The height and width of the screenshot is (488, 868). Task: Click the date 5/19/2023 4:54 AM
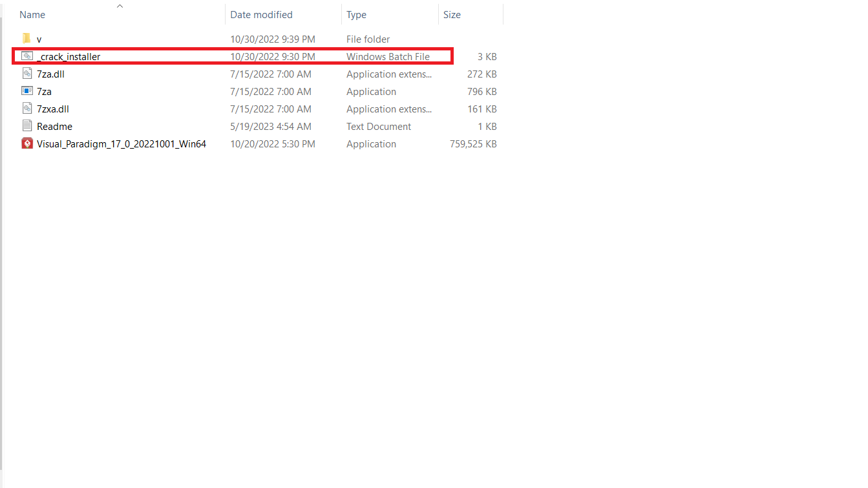tap(271, 126)
